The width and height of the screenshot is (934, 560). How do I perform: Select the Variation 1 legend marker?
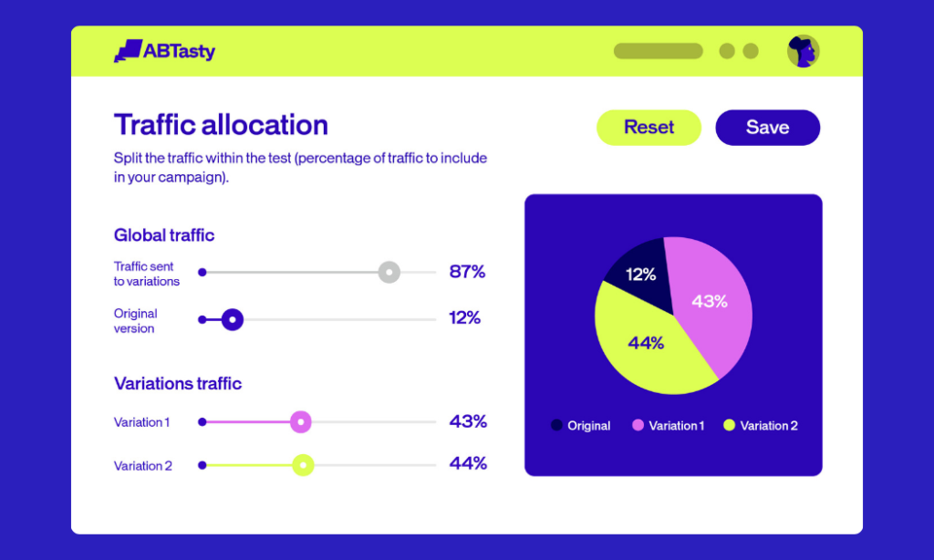(x=637, y=425)
